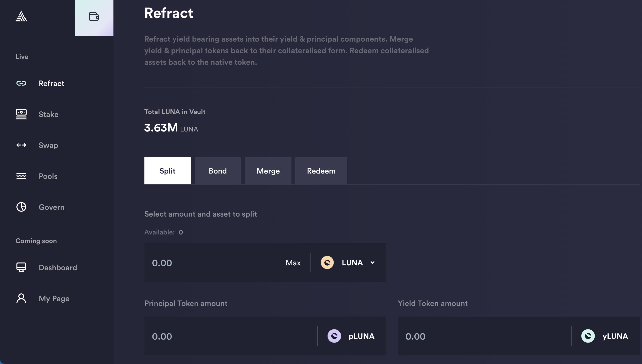Viewport: 642px width, 364px height.
Task: Click the Pools waves icon
Action: pyautogui.click(x=21, y=176)
